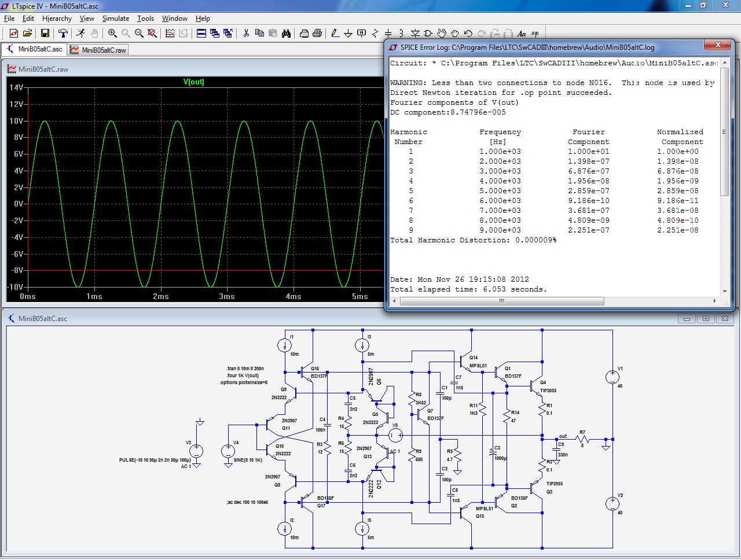Select the V(out) trace label
This screenshot has height=560, width=741.
[193, 82]
